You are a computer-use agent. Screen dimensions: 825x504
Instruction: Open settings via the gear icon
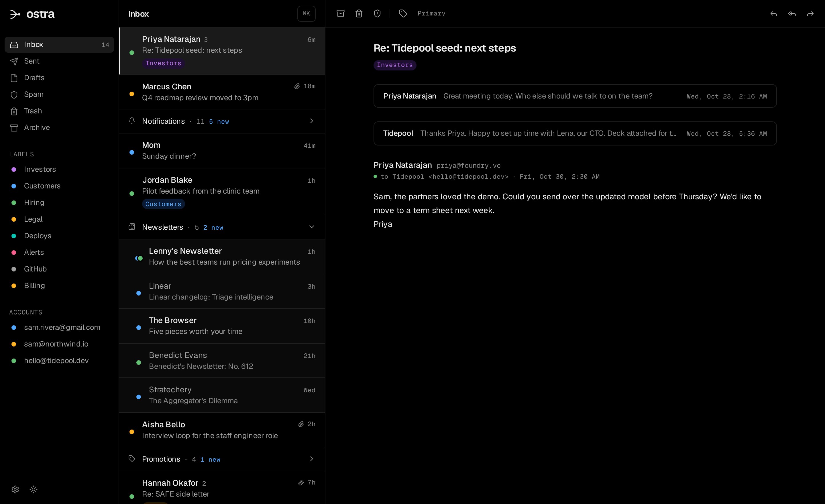coord(15,489)
